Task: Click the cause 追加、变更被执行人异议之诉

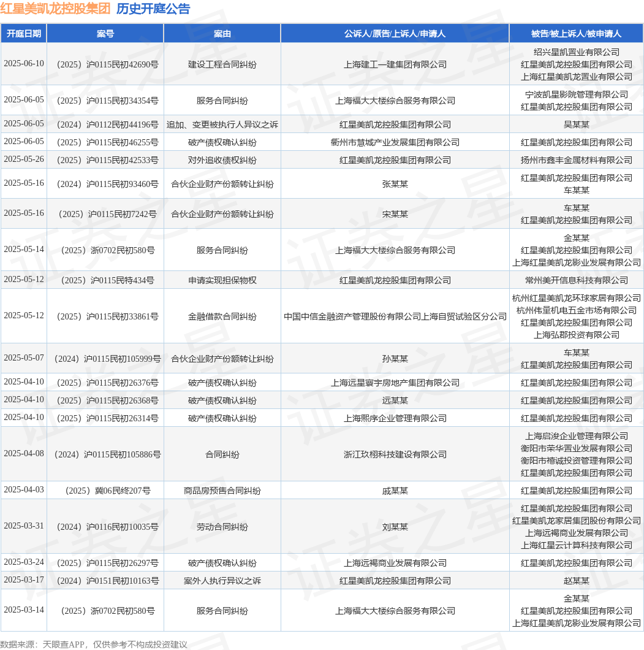Action: tap(222, 124)
